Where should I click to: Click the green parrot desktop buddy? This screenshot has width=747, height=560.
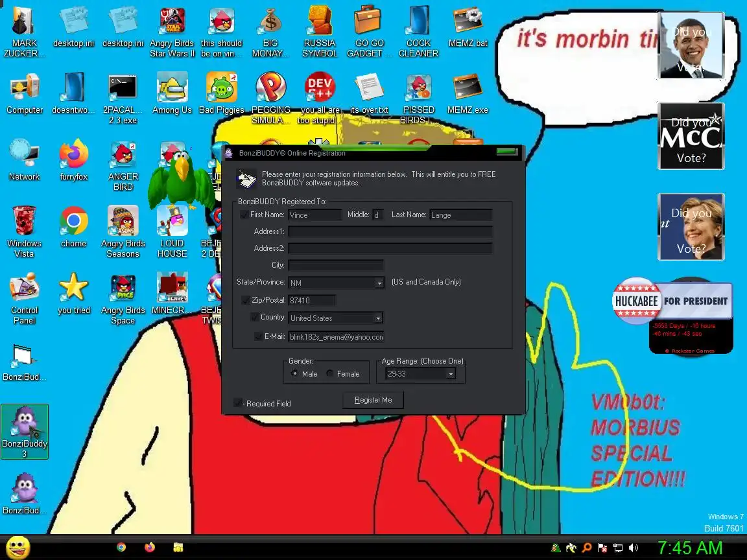pyautogui.click(x=181, y=180)
